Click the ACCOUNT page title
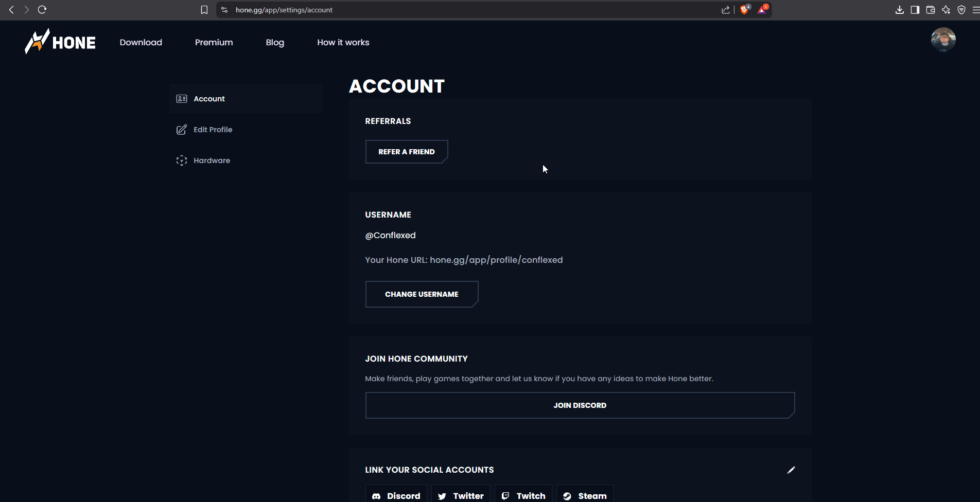Image resolution: width=980 pixels, height=502 pixels. (397, 86)
